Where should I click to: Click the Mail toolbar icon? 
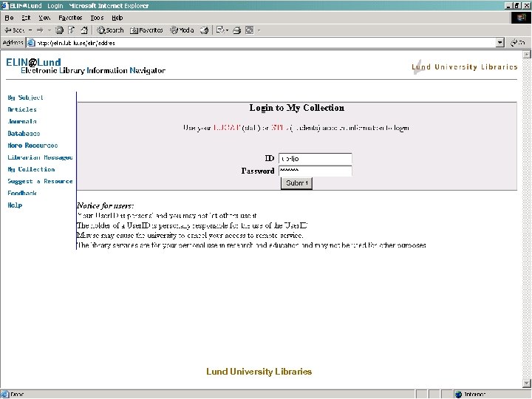click(x=220, y=30)
